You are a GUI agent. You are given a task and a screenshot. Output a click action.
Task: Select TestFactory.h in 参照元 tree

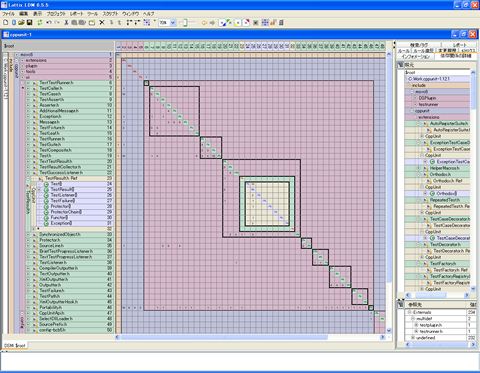443,263
